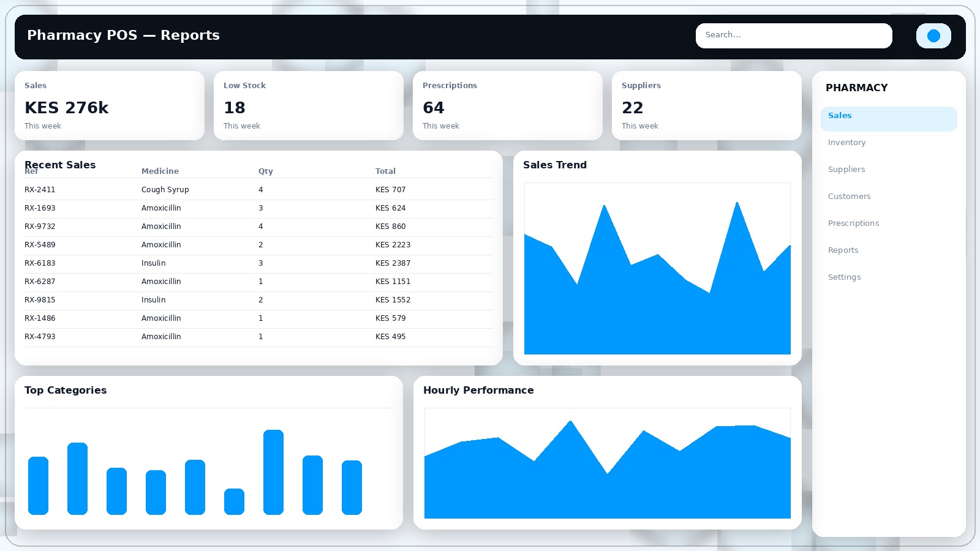Screen dimensions: 980x551
Task: Click the tallest bar in Top Categories
Action: [x=273, y=471]
